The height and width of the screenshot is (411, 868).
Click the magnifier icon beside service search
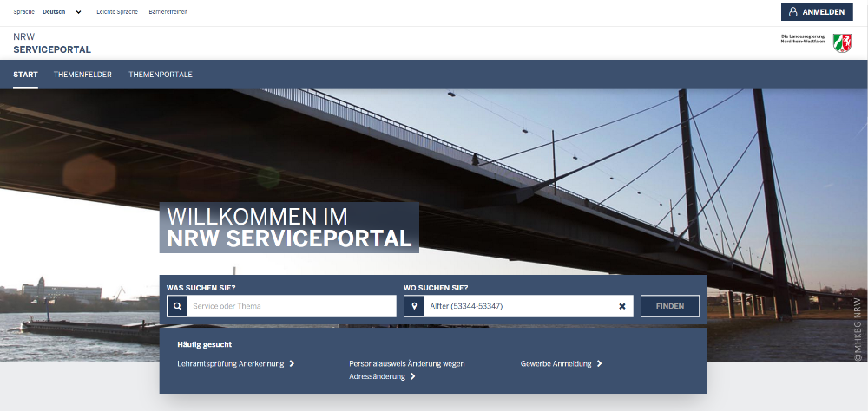click(177, 306)
